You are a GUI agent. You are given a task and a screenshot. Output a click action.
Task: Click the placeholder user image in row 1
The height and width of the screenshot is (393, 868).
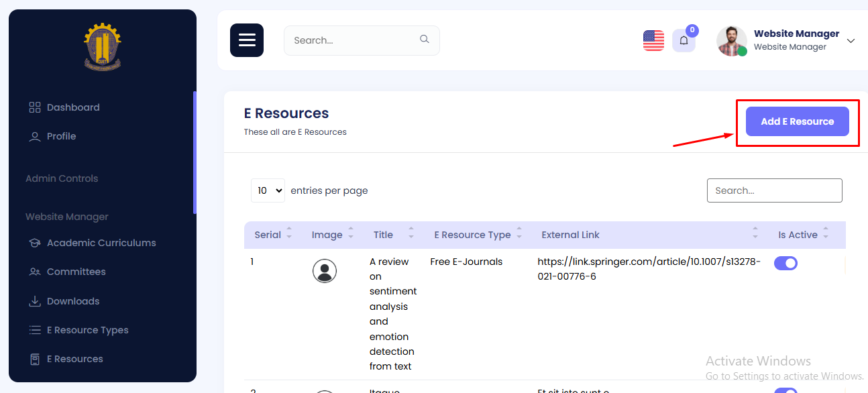coord(325,271)
